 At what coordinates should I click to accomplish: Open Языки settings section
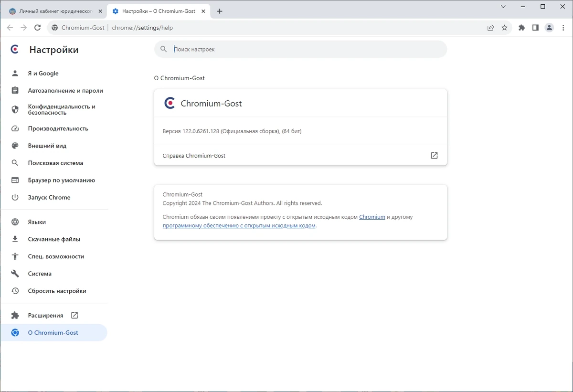tap(54, 222)
